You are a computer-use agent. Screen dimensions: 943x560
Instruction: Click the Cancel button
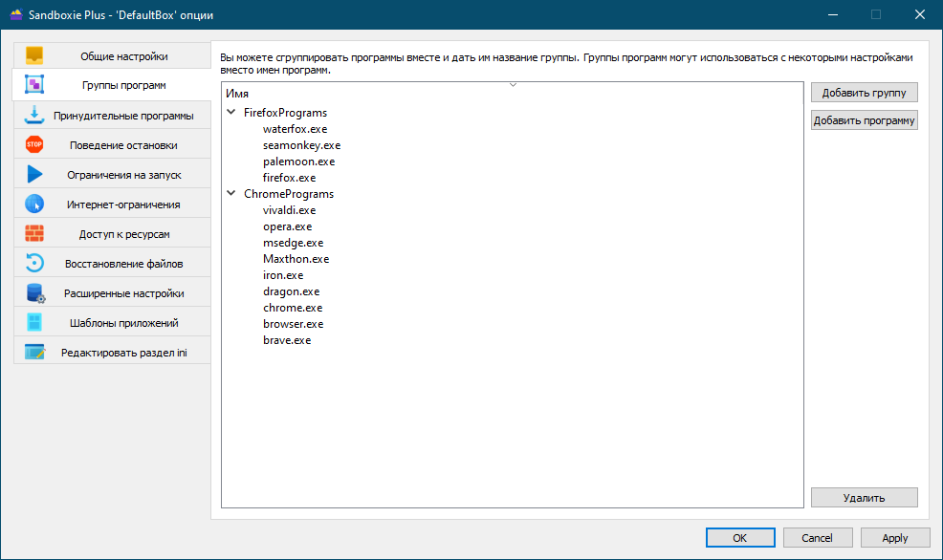pyautogui.click(x=818, y=538)
